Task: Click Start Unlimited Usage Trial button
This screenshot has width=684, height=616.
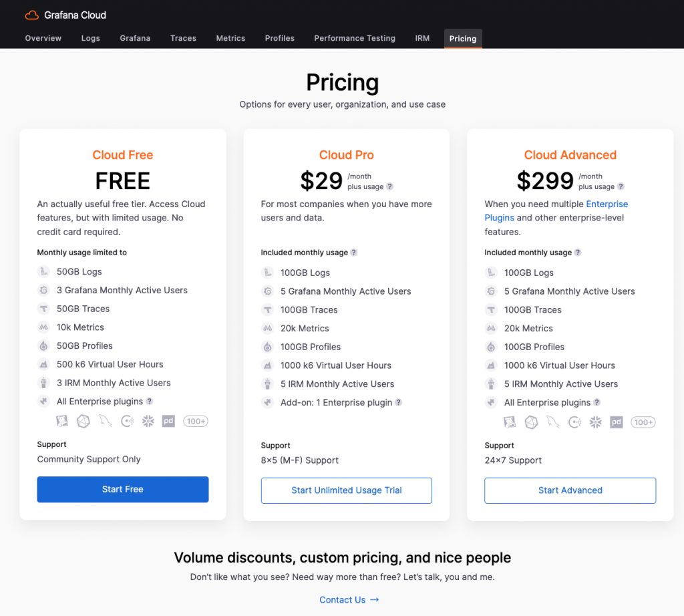Action: click(x=347, y=491)
